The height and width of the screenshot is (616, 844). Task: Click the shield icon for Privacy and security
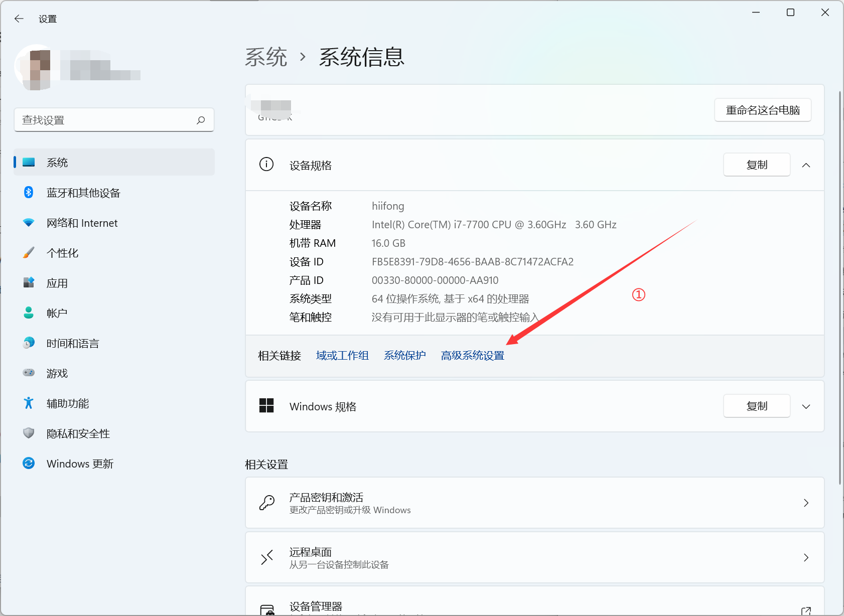pos(29,433)
